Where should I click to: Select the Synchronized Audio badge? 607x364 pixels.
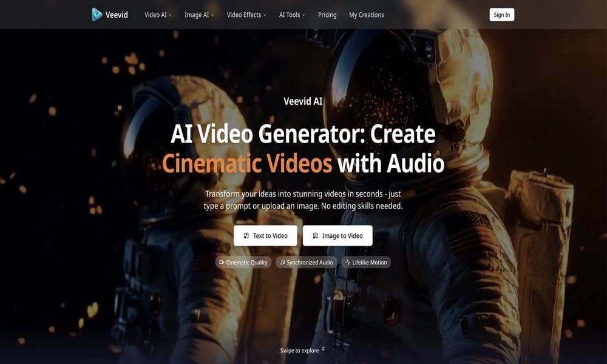tap(306, 262)
